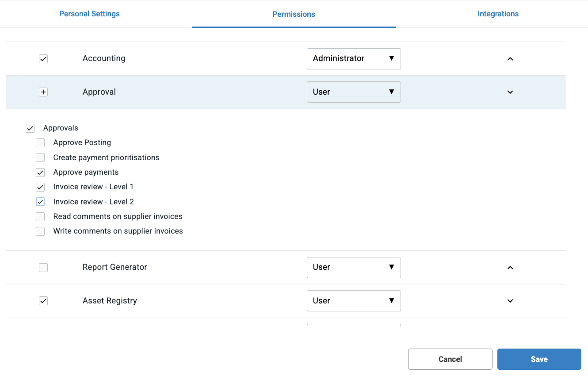Tick Read comments on supplier invoices

[x=40, y=217]
